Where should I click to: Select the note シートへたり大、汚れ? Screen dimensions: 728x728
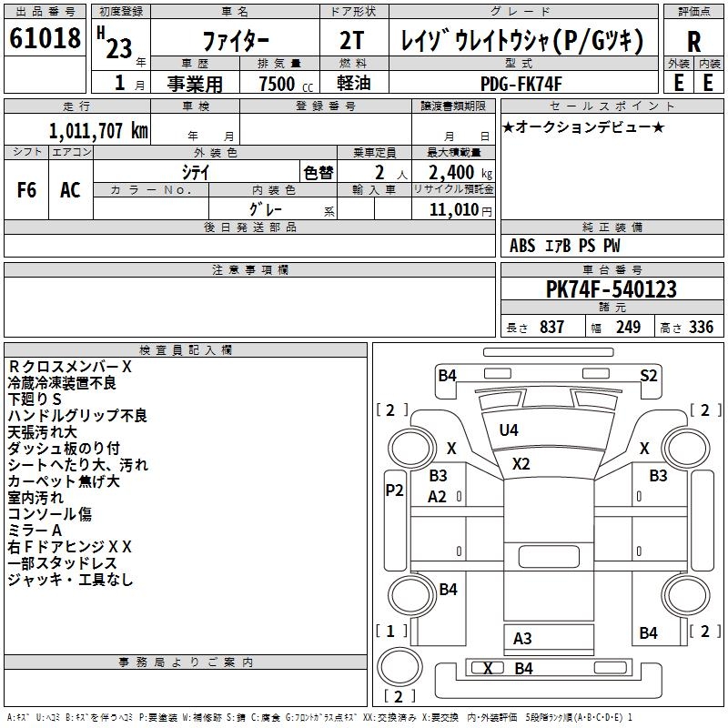coord(78,465)
